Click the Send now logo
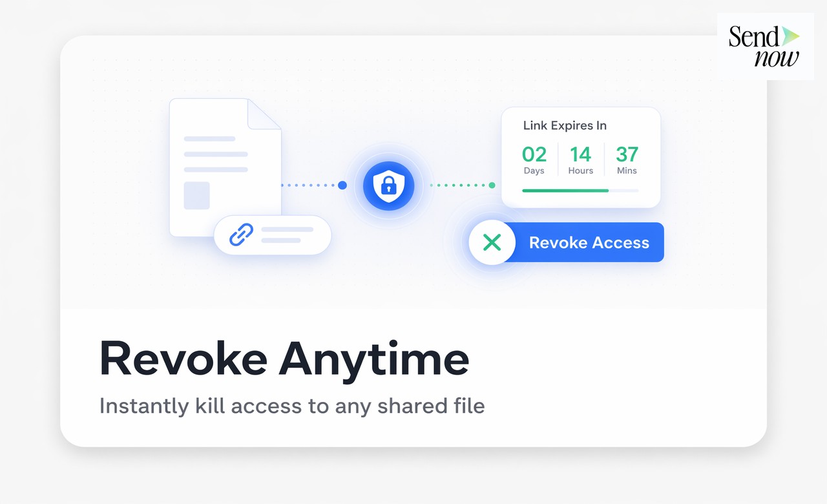 [x=764, y=47]
